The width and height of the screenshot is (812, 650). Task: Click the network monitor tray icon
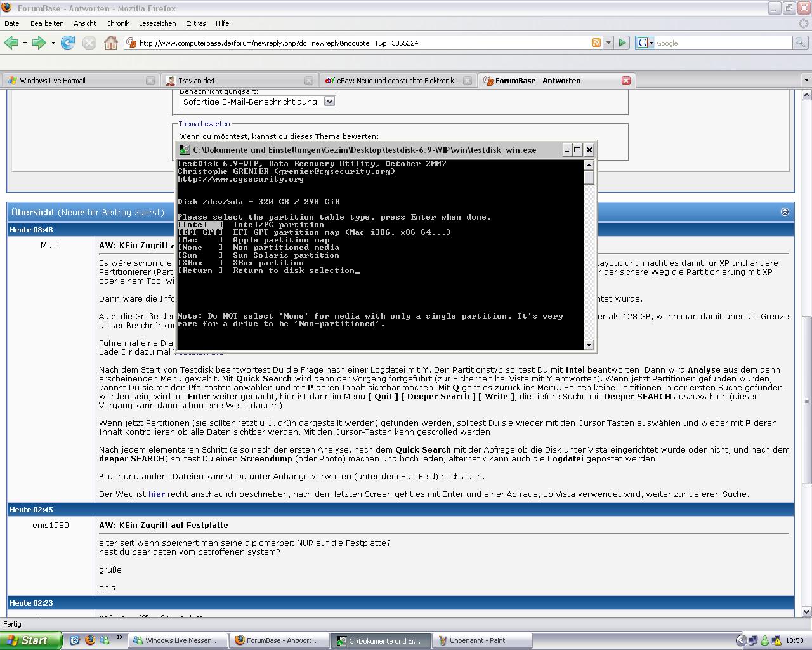[753, 640]
